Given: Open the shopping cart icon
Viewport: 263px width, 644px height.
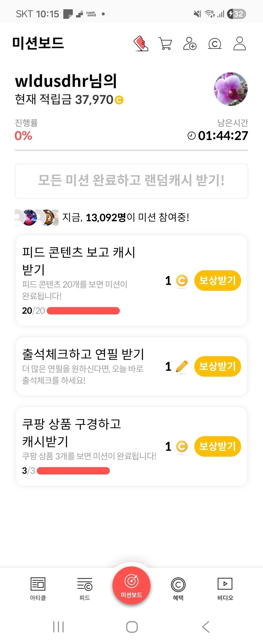Looking at the screenshot, I should (x=165, y=43).
